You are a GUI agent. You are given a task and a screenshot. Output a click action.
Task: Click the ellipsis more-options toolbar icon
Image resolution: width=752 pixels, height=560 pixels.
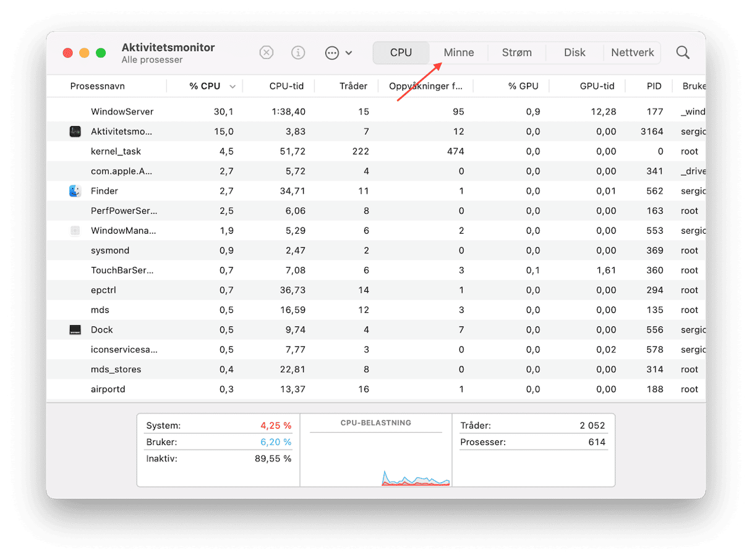[x=332, y=53]
